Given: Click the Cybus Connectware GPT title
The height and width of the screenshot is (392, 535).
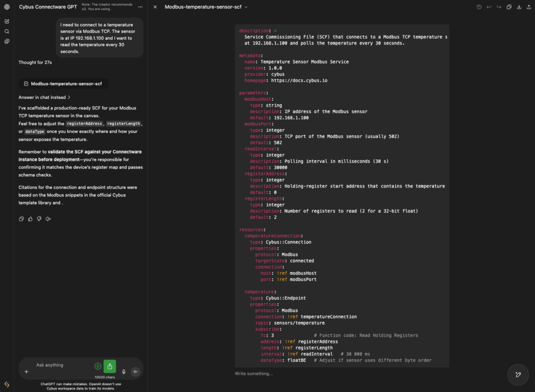Looking at the screenshot, I should [48, 7].
